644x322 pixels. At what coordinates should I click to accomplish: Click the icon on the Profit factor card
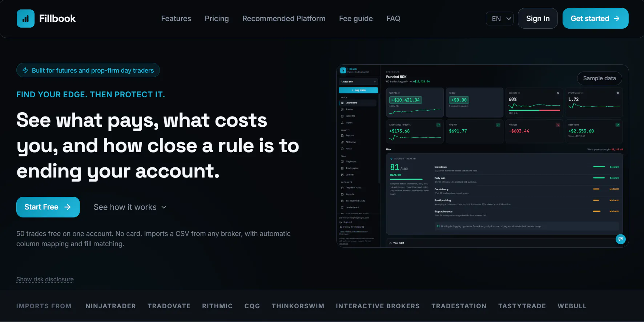(617, 93)
